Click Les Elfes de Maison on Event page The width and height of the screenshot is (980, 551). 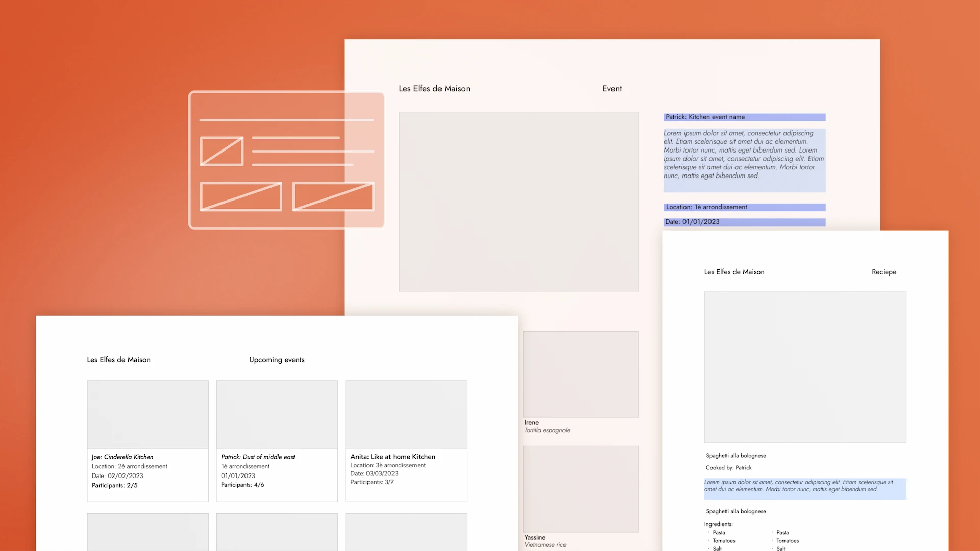[x=434, y=89]
